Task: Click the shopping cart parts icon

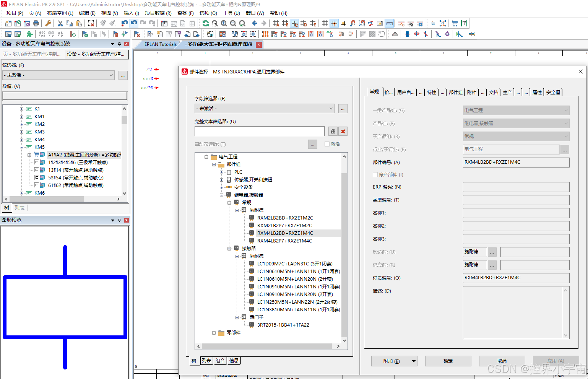Action: 455,23
